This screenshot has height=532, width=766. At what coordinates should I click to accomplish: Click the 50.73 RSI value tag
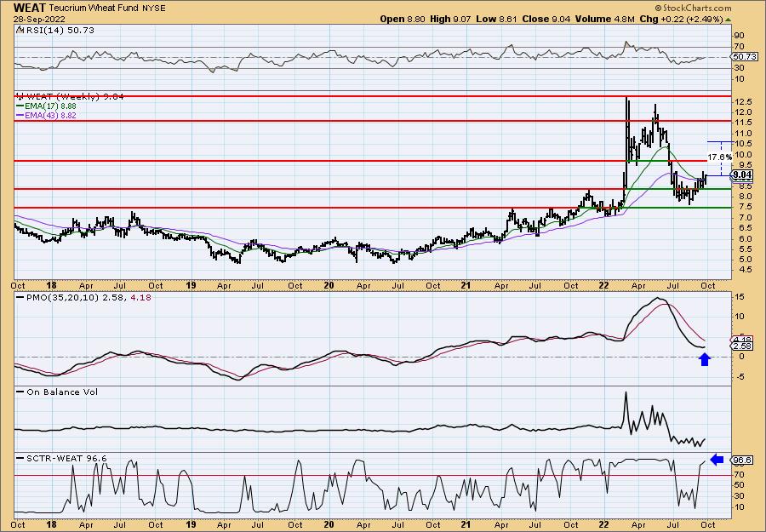[744, 57]
